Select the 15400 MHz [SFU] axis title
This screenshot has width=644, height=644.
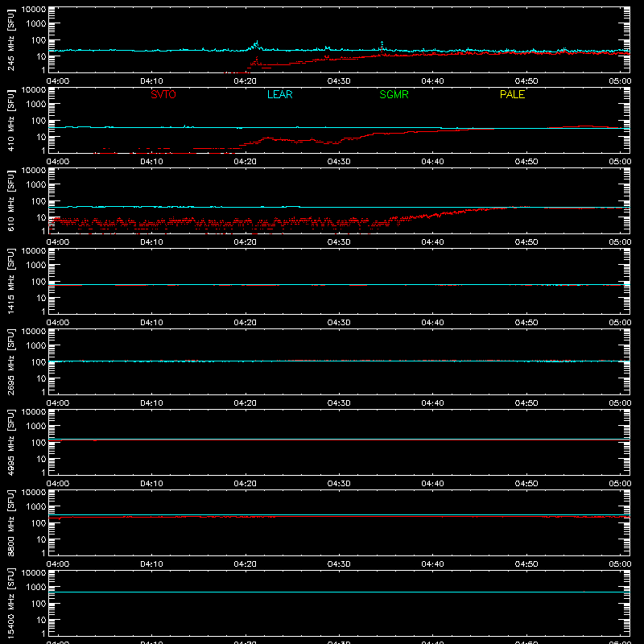(10, 603)
